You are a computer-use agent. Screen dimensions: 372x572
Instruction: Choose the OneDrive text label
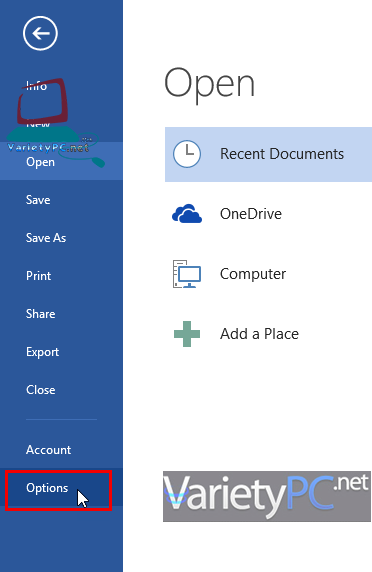pyautogui.click(x=251, y=214)
